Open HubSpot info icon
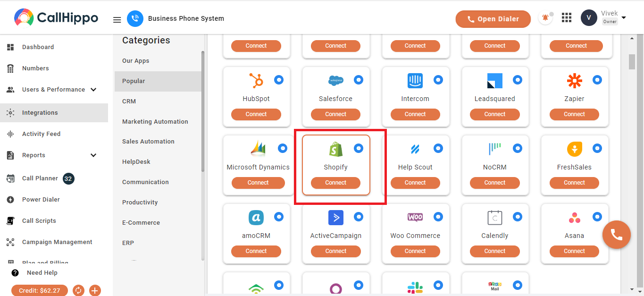Image resolution: width=644 pixels, height=296 pixels. (x=279, y=80)
